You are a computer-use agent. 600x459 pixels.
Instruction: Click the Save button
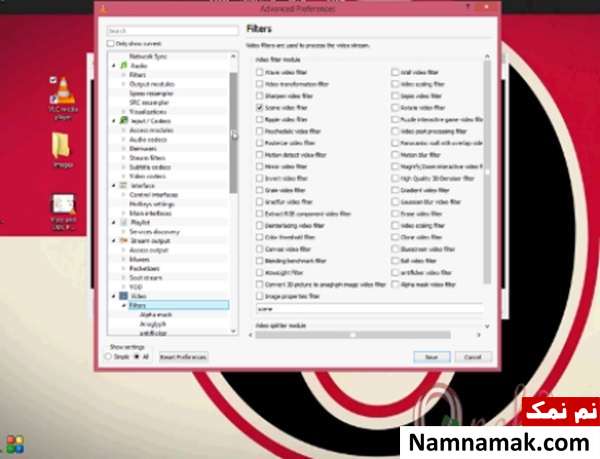tap(432, 357)
